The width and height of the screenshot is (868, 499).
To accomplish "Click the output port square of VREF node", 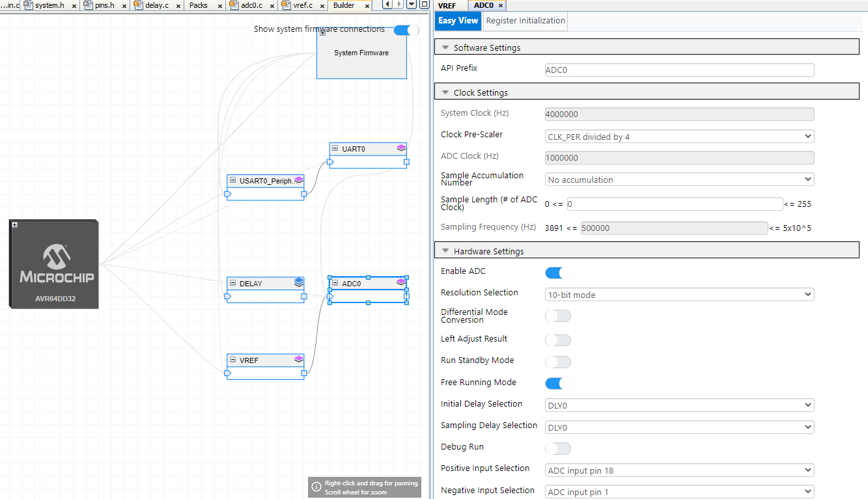I will click(x=303, y=373).
